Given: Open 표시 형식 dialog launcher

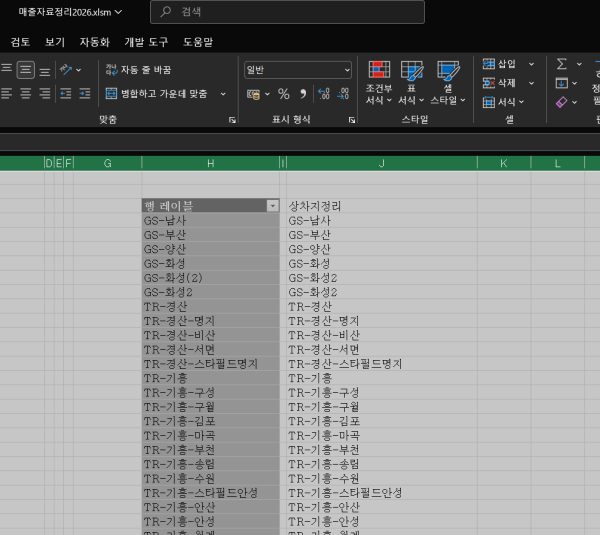Looking at the screenshot, I should click(x=352, y=120).
